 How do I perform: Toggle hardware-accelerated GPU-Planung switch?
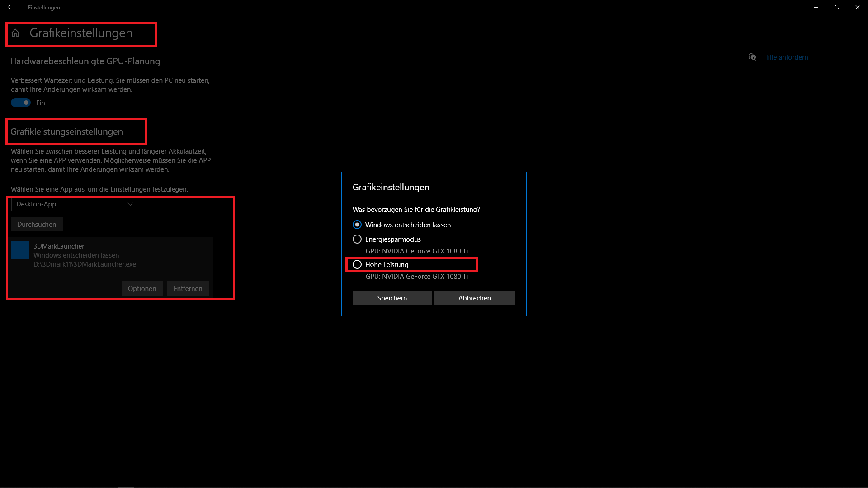pyautogui.click(x=21, y=103)
